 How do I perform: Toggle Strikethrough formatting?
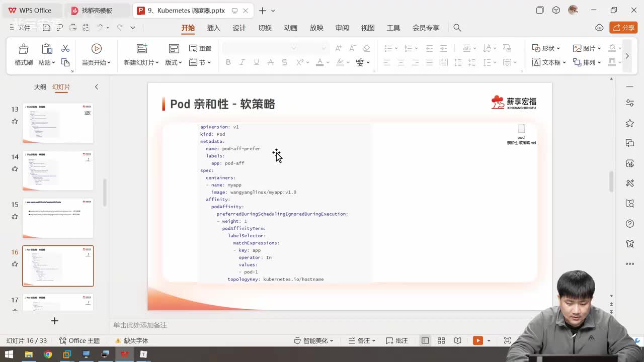(270, 62)
